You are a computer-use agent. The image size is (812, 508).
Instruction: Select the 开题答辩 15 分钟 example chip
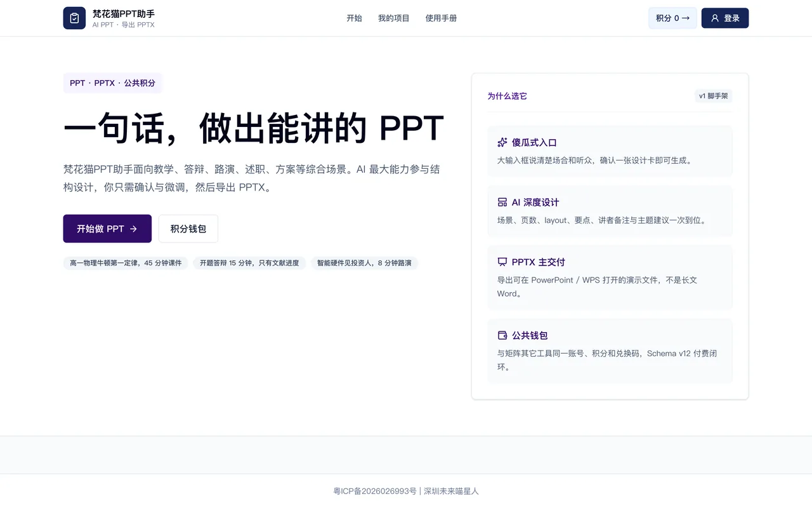coord(249,263)
